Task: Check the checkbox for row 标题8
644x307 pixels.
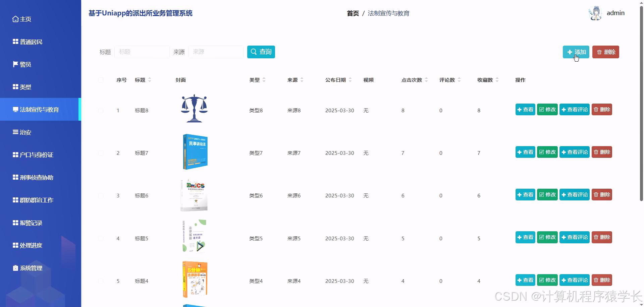Action: point(101,110)
